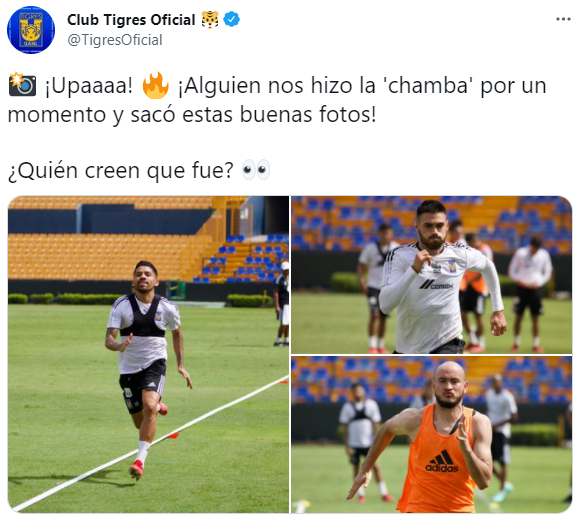This screenshot has height=521, width=581.
Task: Click the tiger emoji beside the name
Action: (210, 19)
